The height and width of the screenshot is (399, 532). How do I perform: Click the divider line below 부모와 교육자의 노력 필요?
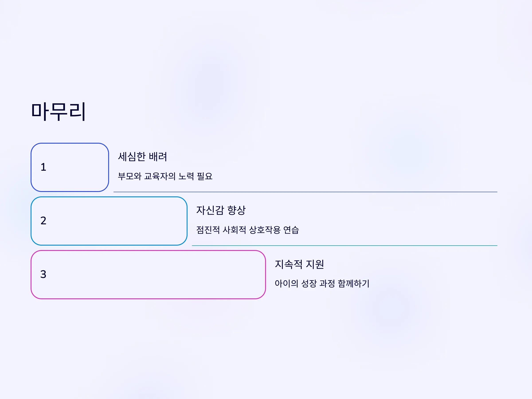pos(305,192)
